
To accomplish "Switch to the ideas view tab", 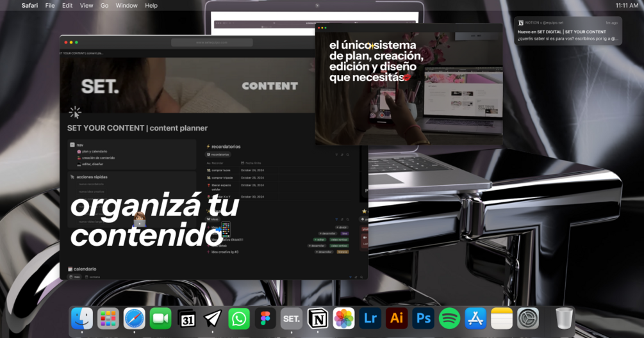I will coord(213,220).
